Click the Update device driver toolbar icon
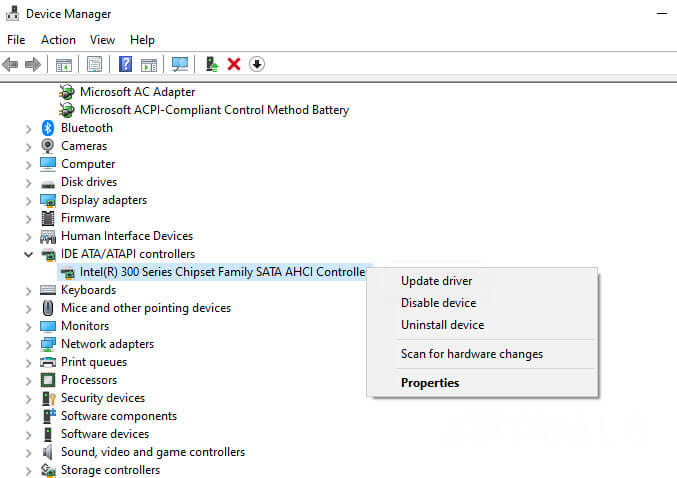Viewport: 677px width, 478px height. tap(211, 64)
